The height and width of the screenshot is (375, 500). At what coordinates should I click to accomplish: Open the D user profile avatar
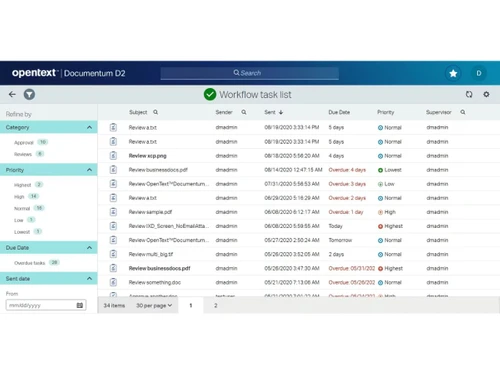[479, 73]
